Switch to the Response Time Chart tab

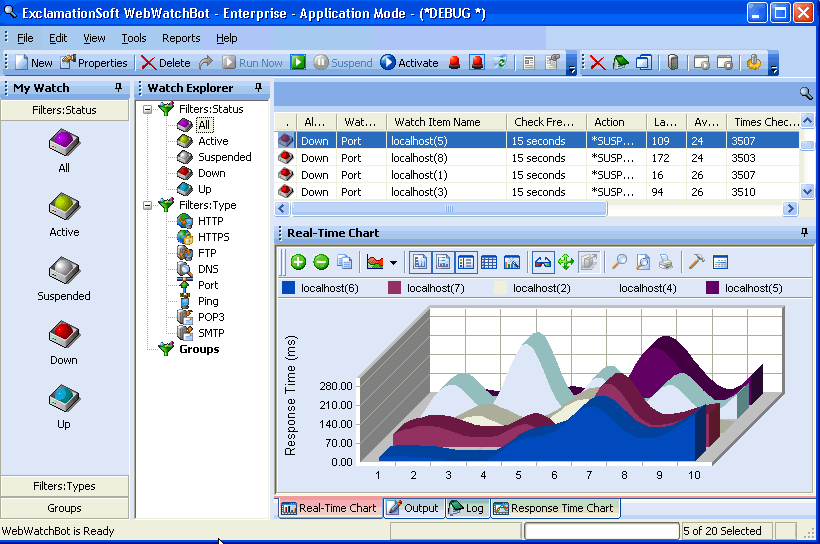click(x=554, y=508)
